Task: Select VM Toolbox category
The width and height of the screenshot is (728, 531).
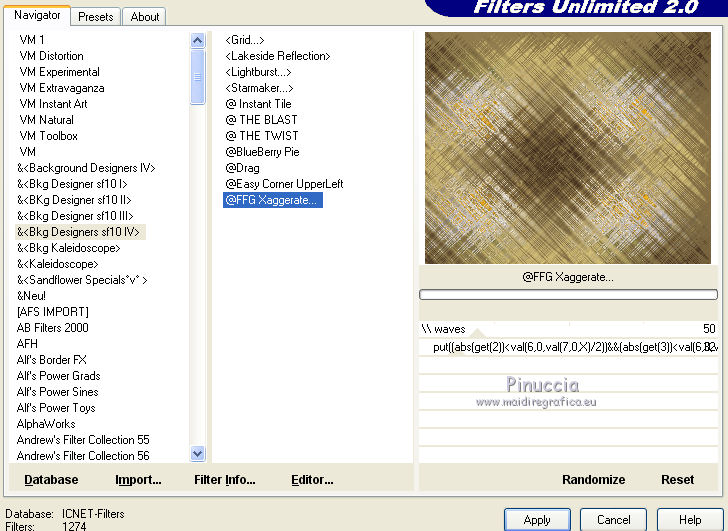Action: click(48, 136)
